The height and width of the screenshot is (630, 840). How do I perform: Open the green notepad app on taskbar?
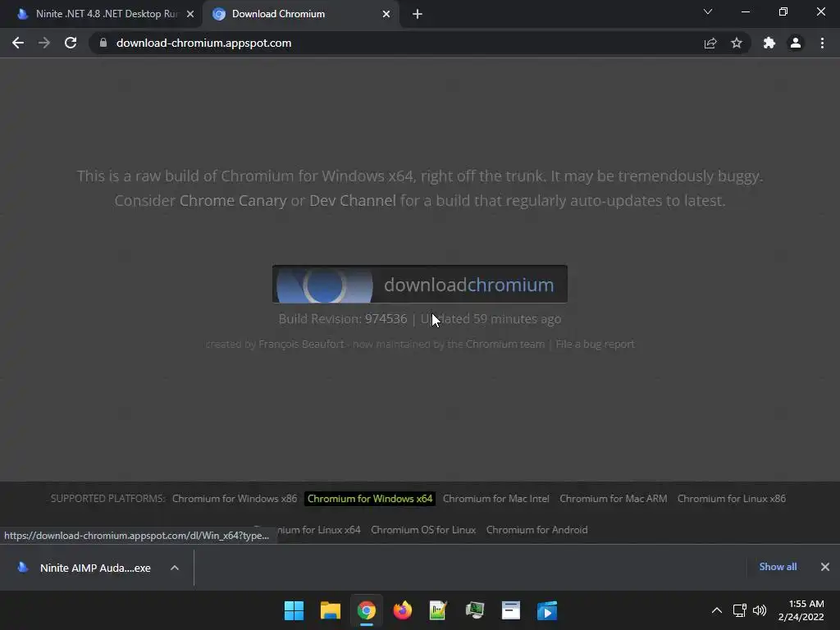(x=438, y=610)
